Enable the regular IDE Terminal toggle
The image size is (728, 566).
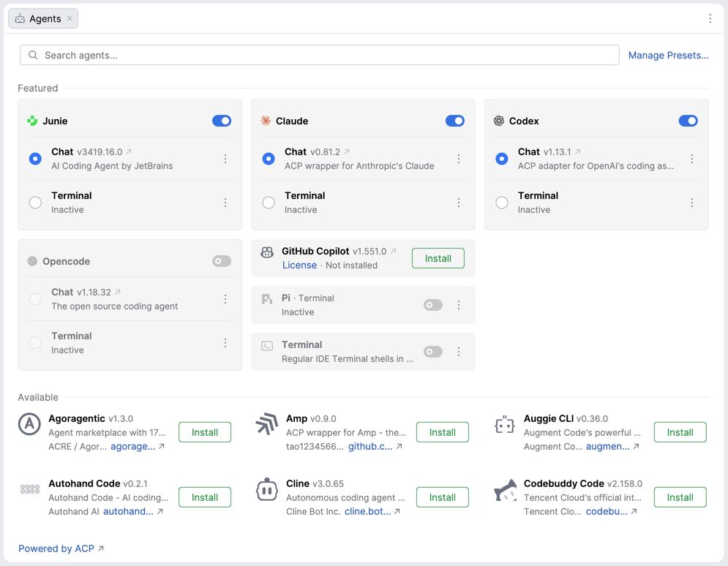433,352
